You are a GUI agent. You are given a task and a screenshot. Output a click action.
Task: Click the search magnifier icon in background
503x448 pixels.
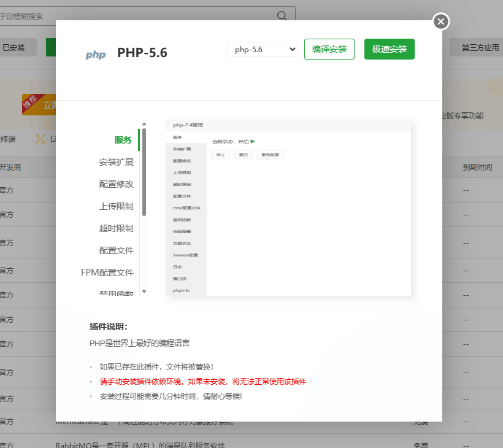(282, 15)
